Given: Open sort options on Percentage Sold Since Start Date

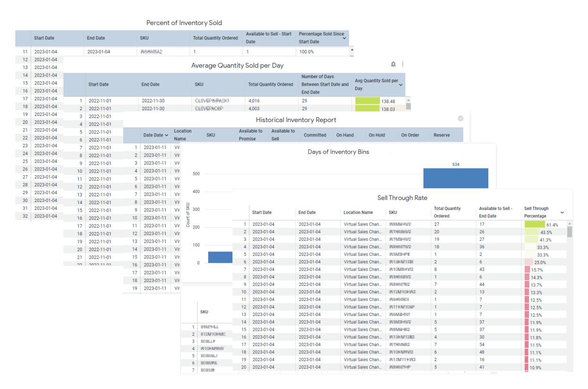Looking at the screenshot, I should coord(345,38).
